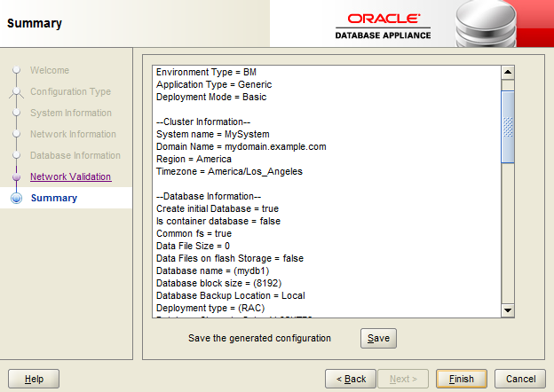Click the disabled Next button

[403, 379]
